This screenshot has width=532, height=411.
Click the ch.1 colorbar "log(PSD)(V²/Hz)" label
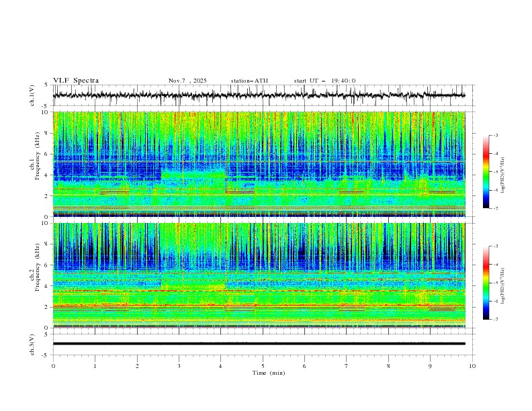coord(503,175)
